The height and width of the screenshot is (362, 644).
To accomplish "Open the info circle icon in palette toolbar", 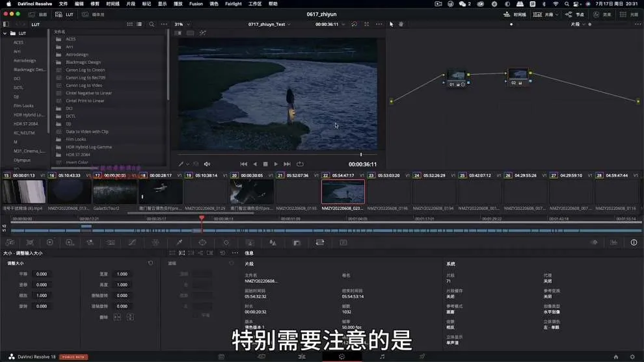I will (634, 242).
